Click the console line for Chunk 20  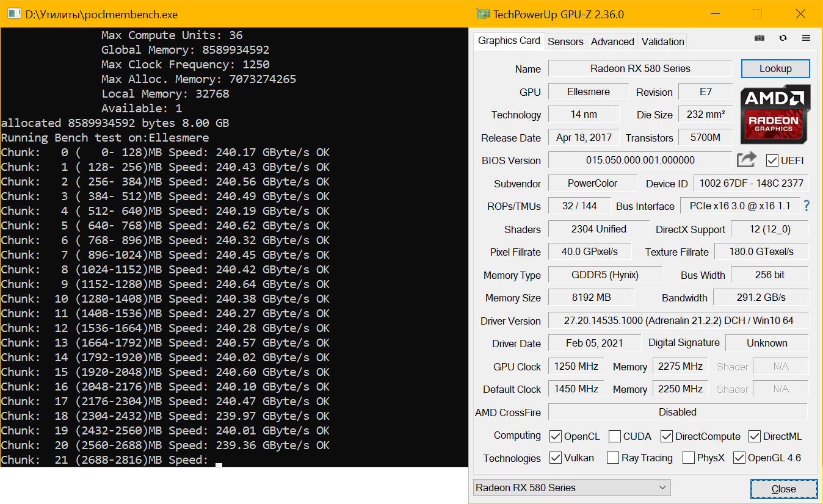pos(165,445)
